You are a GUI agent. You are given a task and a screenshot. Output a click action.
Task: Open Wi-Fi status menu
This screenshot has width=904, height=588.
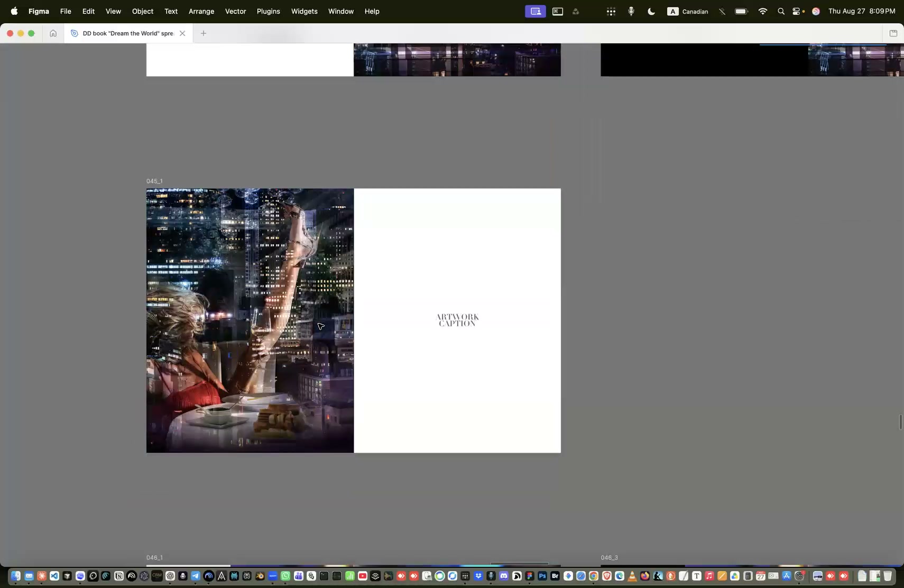[x=762, y=11]
